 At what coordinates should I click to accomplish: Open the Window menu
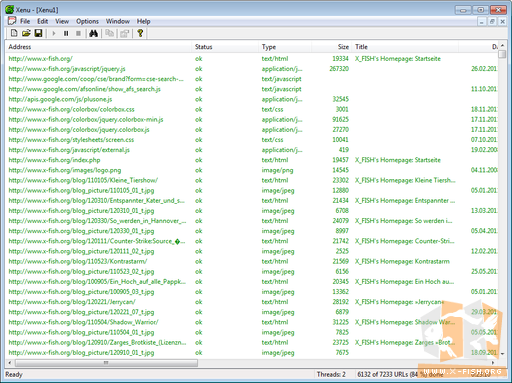click(x=118, y=21)
